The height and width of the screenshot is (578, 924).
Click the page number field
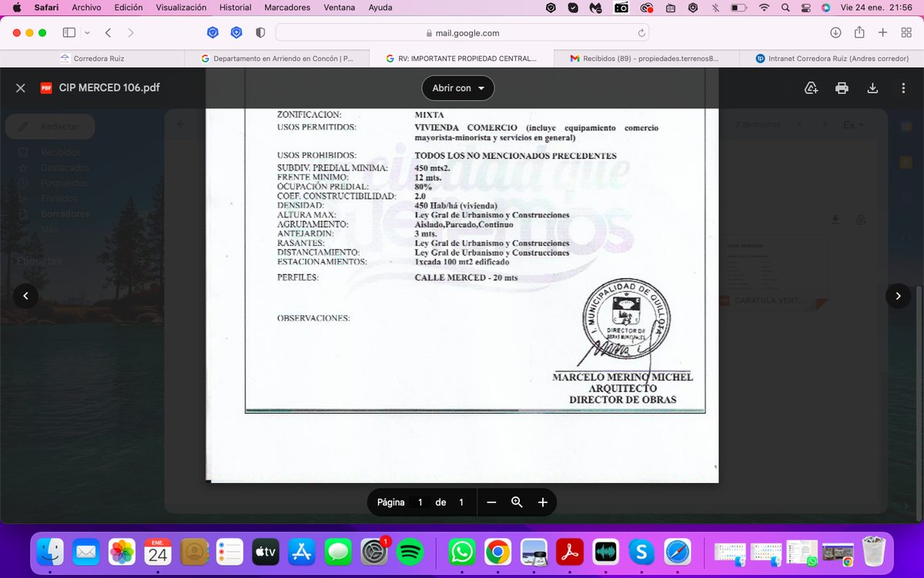420,502
